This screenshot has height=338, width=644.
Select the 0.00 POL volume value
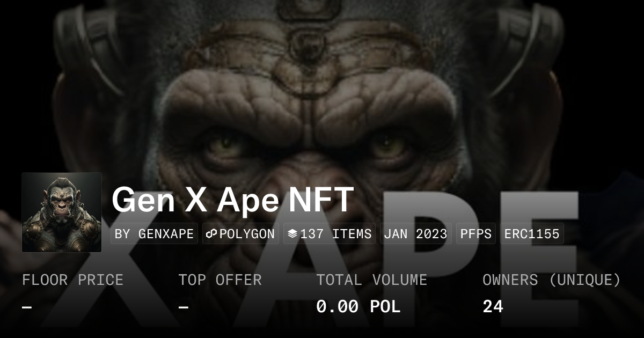coord(358,307)
